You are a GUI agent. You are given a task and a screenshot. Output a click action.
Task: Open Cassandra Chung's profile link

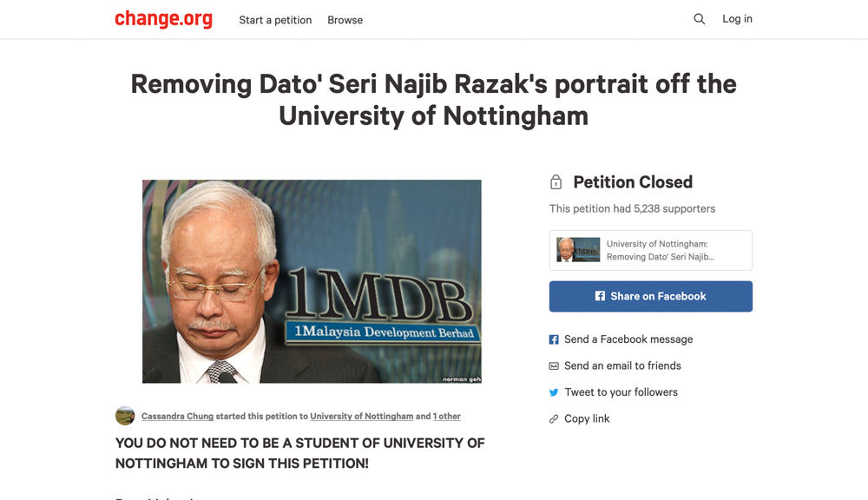[x=177, y=417]
